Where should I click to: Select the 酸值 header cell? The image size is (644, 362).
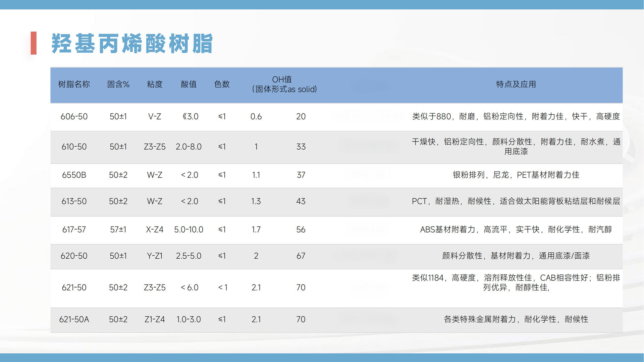click(x=189, y=84)
